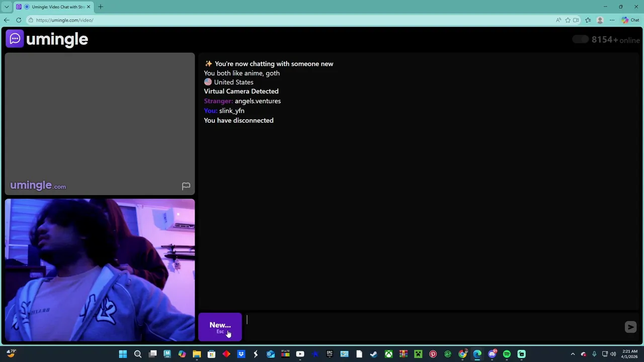Reload the page with refresh icon
Screen dimensions: 644x362
19,20
